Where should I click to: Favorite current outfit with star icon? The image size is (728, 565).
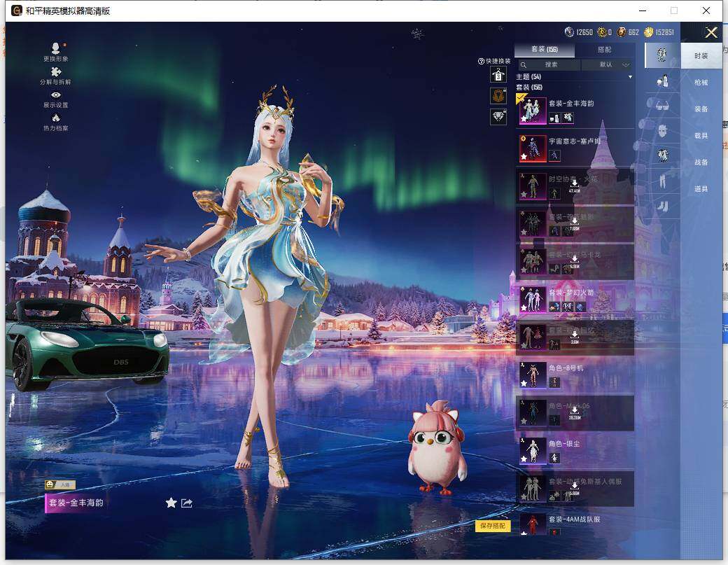tap(171, 503)
